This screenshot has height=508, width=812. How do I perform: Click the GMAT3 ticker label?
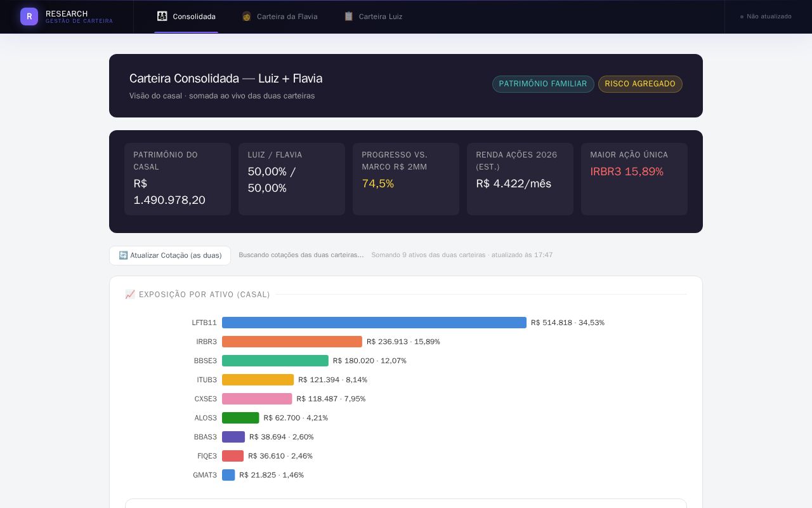tap(205, 475)
